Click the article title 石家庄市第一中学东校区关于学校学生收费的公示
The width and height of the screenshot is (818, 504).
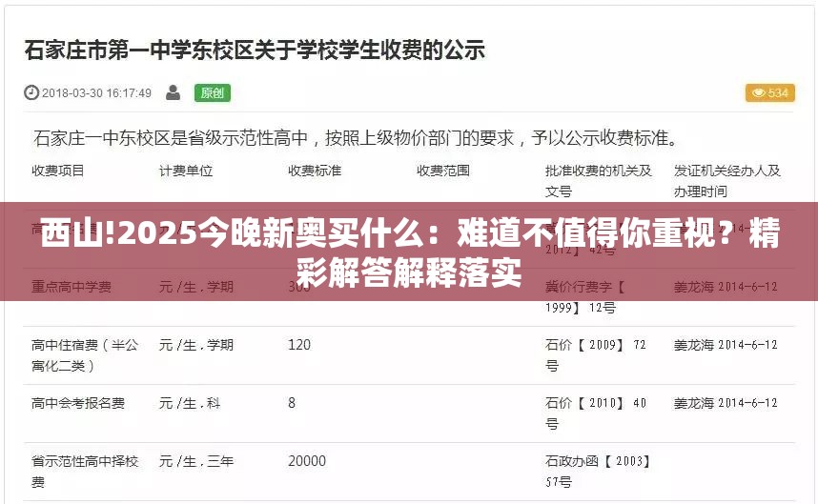point(255,50)
